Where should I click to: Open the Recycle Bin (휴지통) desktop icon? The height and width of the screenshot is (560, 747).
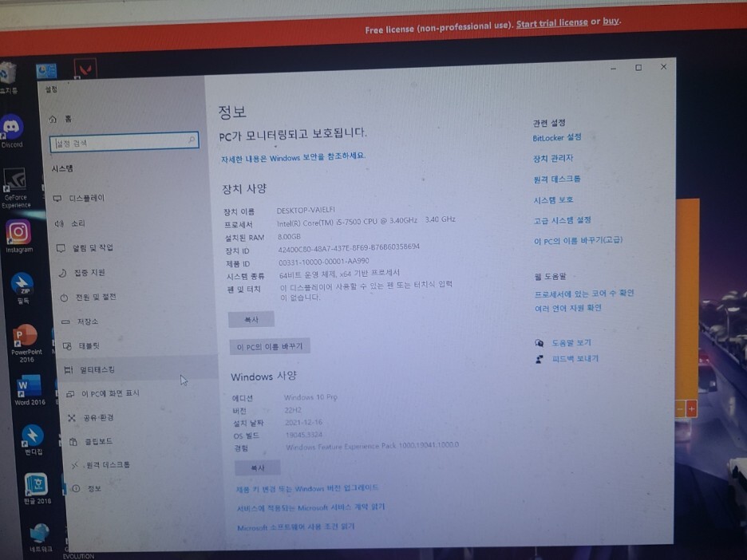(8, 77)
